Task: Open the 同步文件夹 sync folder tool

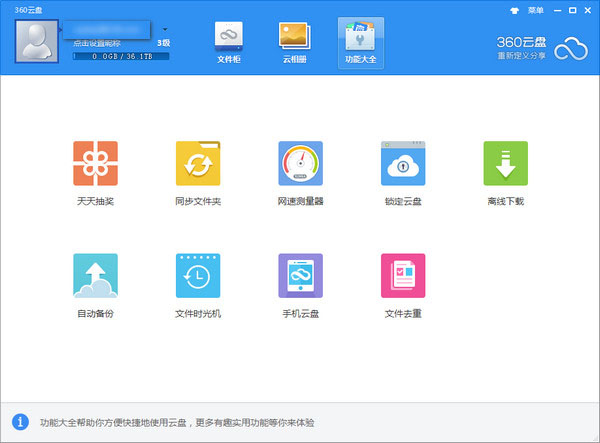Action: point(197,163)
